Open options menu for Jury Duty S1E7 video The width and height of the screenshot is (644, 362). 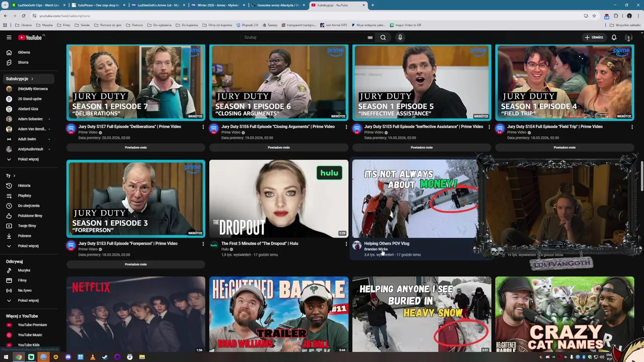[x=203, y=127]
